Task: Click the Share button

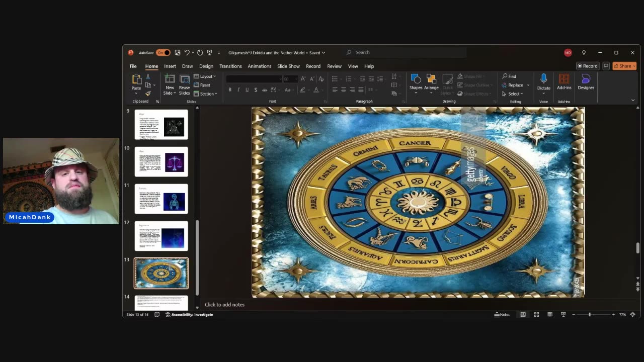Action: pyautogui.click(x=624, y=66)
